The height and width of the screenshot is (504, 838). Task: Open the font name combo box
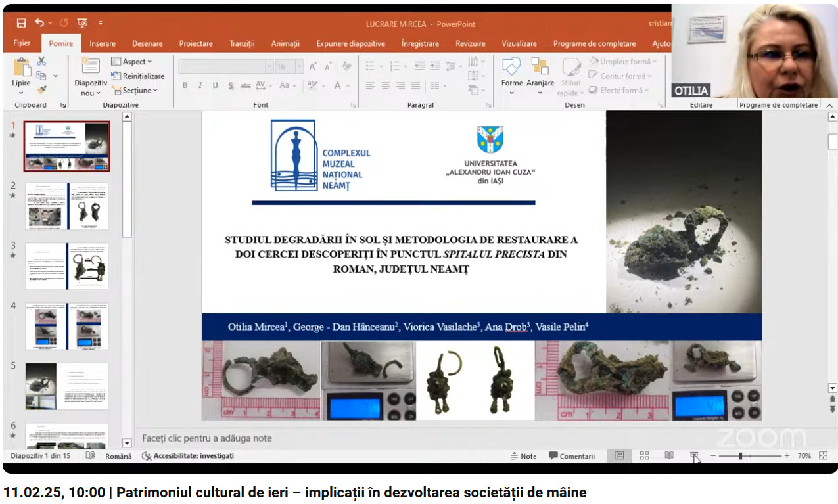[x=226, y=66]
